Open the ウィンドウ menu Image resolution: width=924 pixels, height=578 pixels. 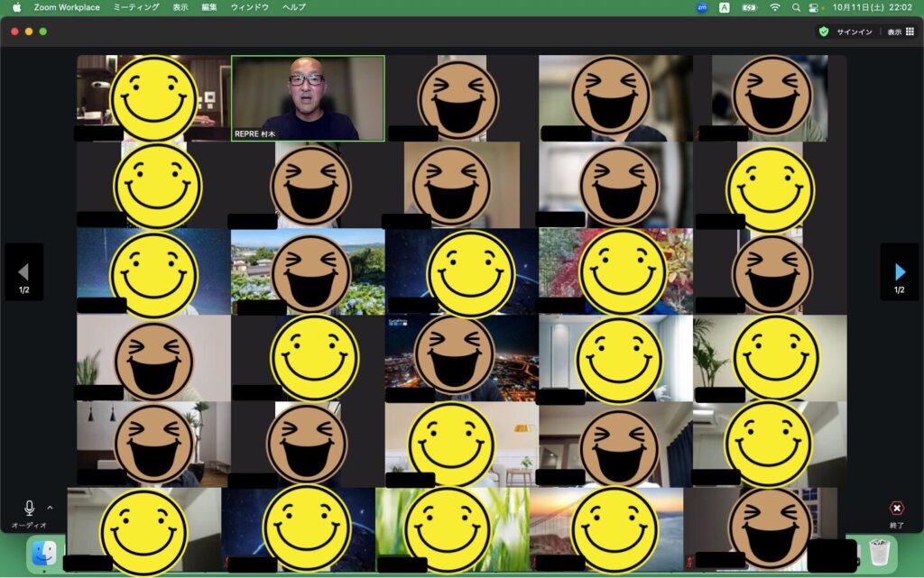(250, 7)
